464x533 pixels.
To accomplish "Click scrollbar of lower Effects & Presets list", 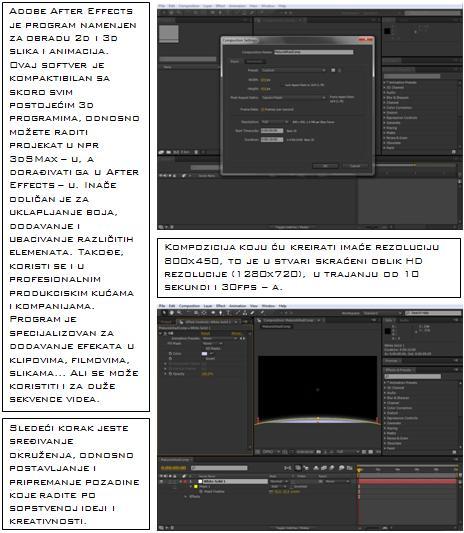I will pyautogui.click(x=460, y=415).
